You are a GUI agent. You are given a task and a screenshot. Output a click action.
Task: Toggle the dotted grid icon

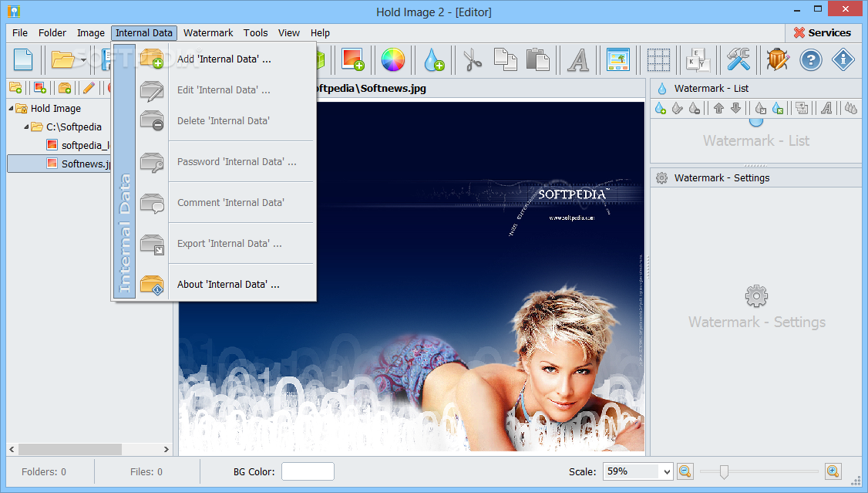tap(659, 60)
